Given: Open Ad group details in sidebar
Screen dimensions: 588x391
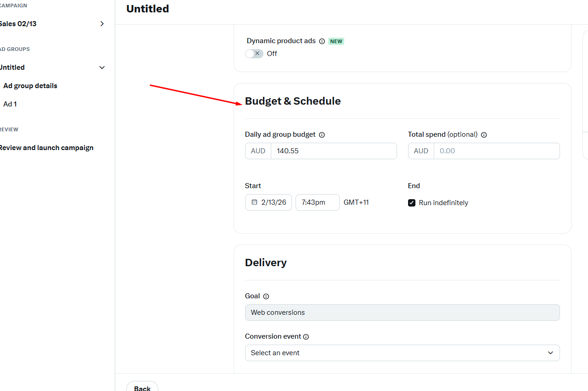Looking at the screenshot, I should 30,86.
